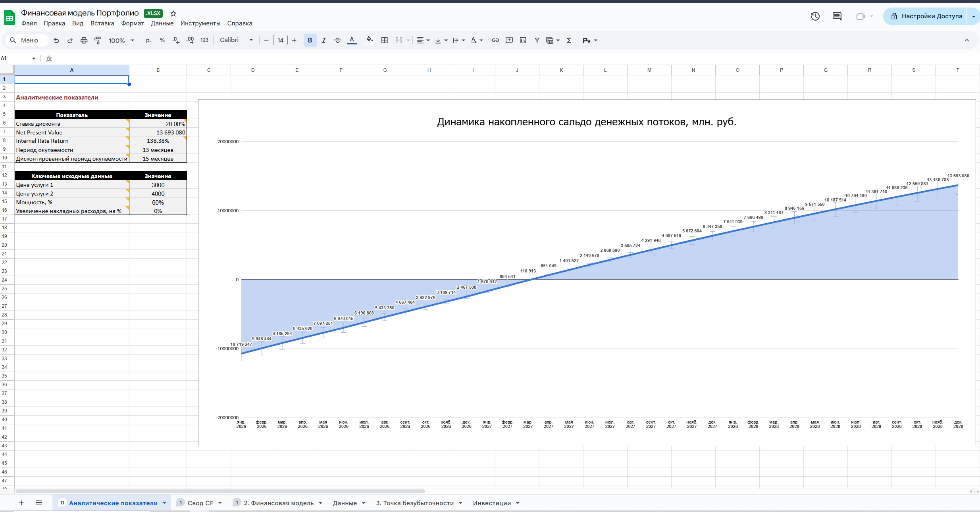Viewport: 980px width, 512px height.
Task: Switch to the Свод CF sheet tab
Action: pos(200,503)
